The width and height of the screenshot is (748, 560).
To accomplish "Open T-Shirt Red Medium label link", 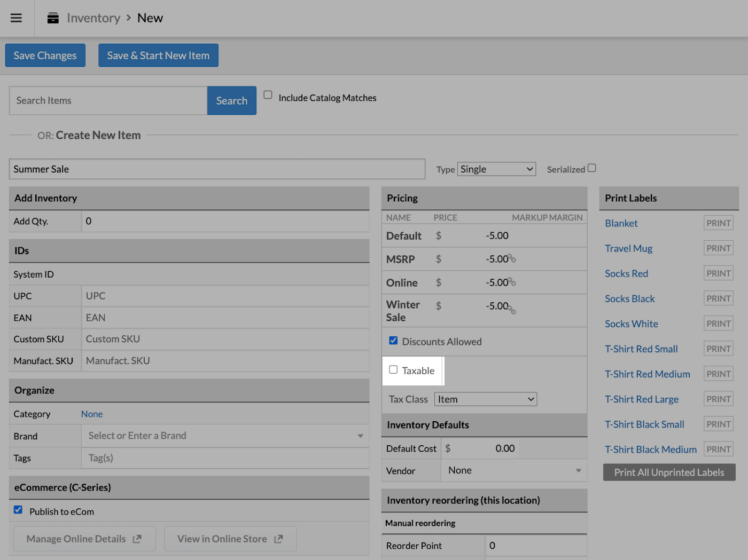I will [648, 374].
